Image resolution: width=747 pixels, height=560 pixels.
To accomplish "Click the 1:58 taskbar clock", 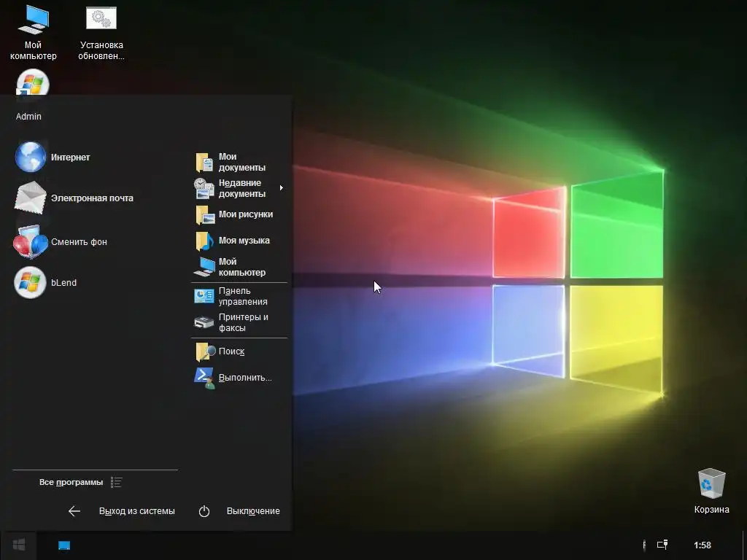I will pos(703,545).
